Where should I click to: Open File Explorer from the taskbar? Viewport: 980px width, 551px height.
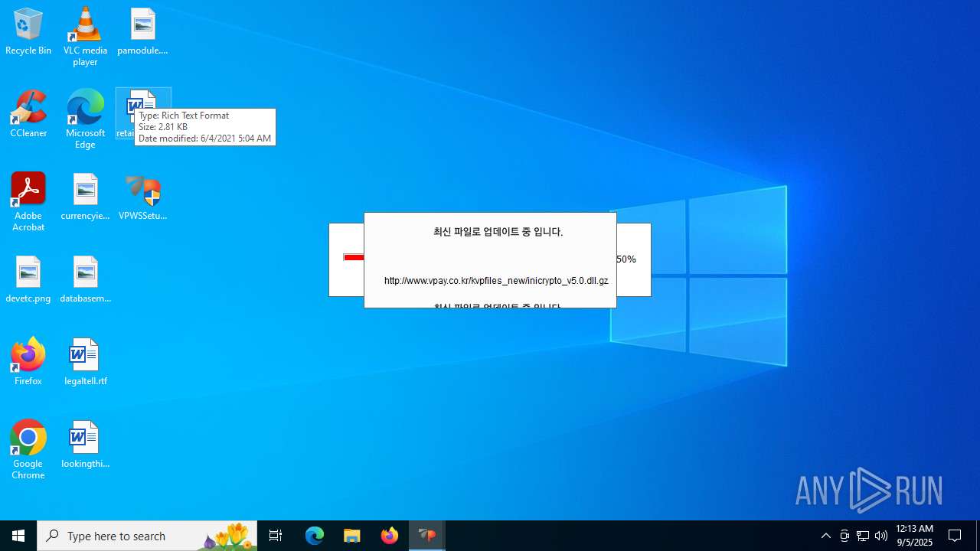352,536
